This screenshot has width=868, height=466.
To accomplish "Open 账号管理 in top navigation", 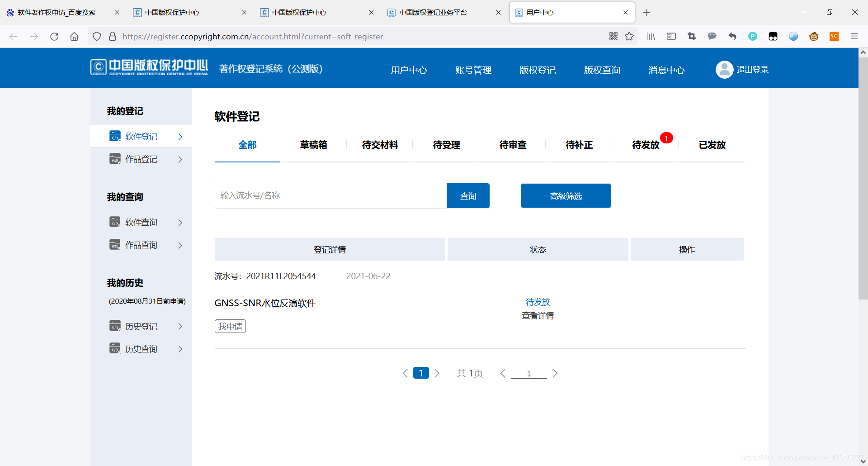I will tap(473, 70).
